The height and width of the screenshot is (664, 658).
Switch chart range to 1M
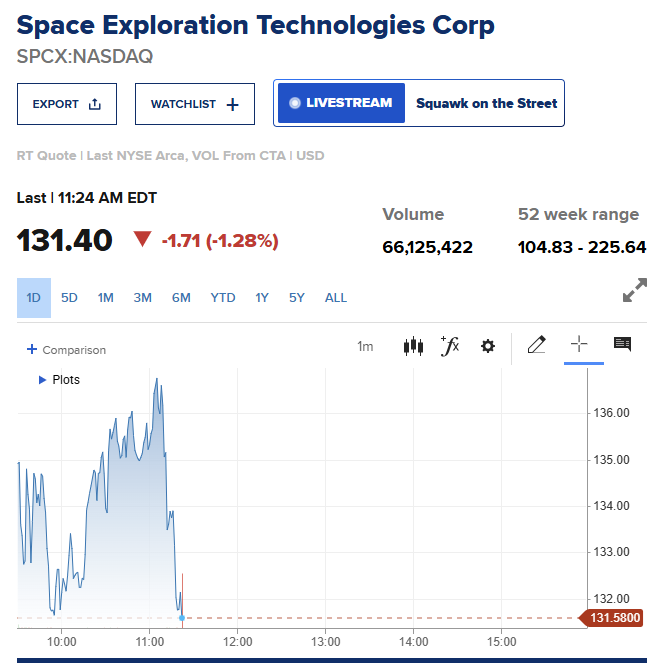[105, 298]
